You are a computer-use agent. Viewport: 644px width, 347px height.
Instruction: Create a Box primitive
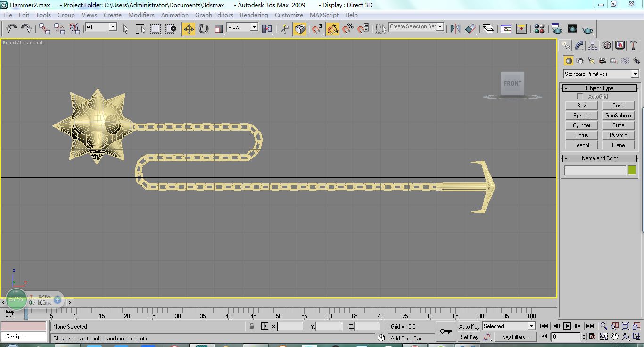coord(581,106)
